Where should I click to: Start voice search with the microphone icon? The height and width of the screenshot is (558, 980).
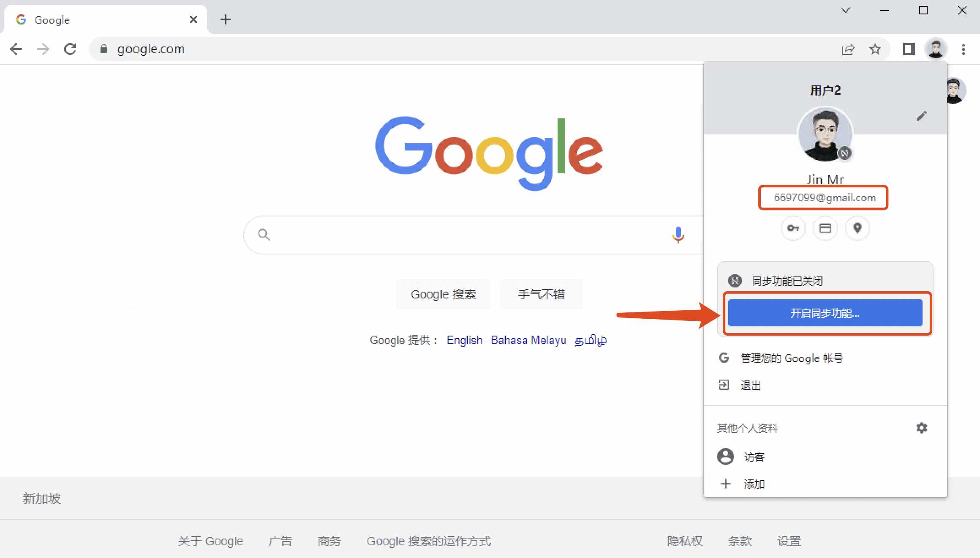(x=678, y=235)
